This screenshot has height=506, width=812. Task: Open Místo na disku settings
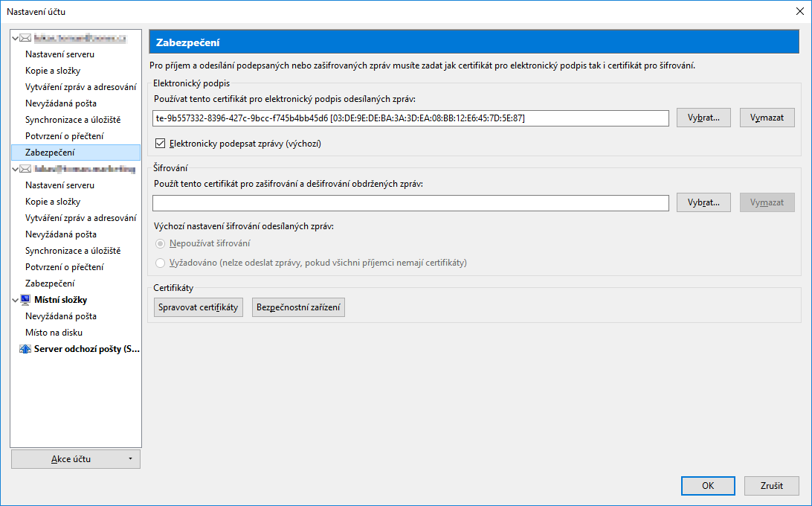coord(54,333)
